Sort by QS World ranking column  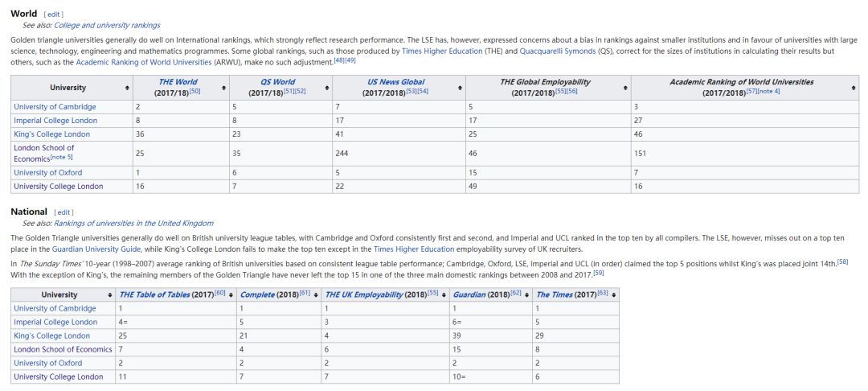tap(325, 88)
